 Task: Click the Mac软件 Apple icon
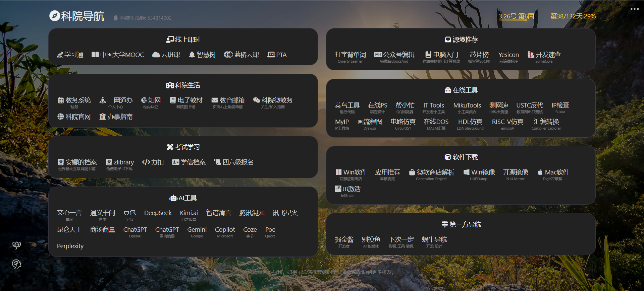click(540, 172)
